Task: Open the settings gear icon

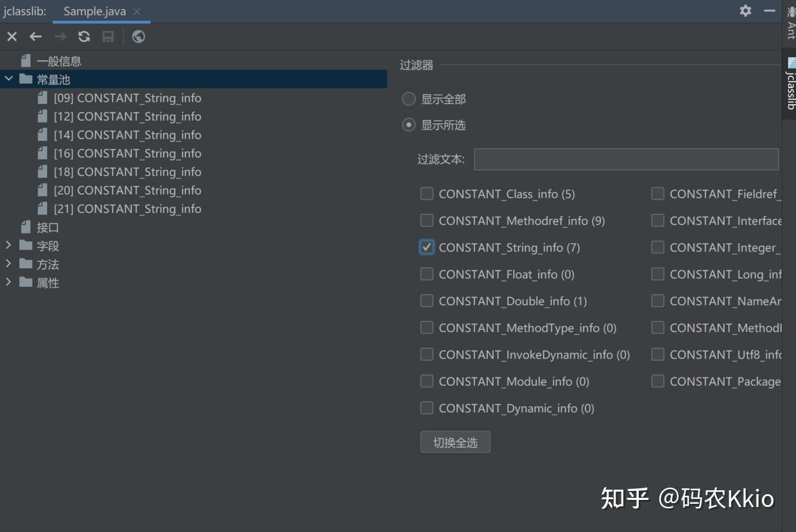Action: (x=745, y=11)
